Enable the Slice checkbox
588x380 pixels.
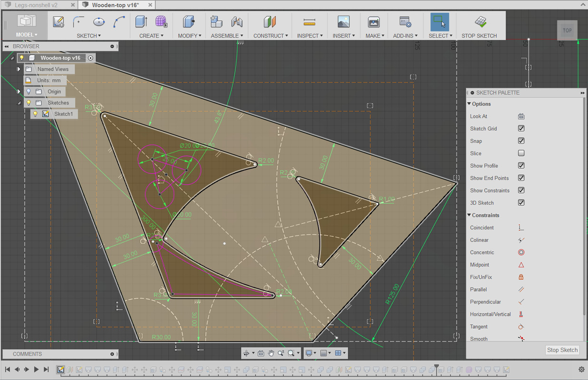521,153
